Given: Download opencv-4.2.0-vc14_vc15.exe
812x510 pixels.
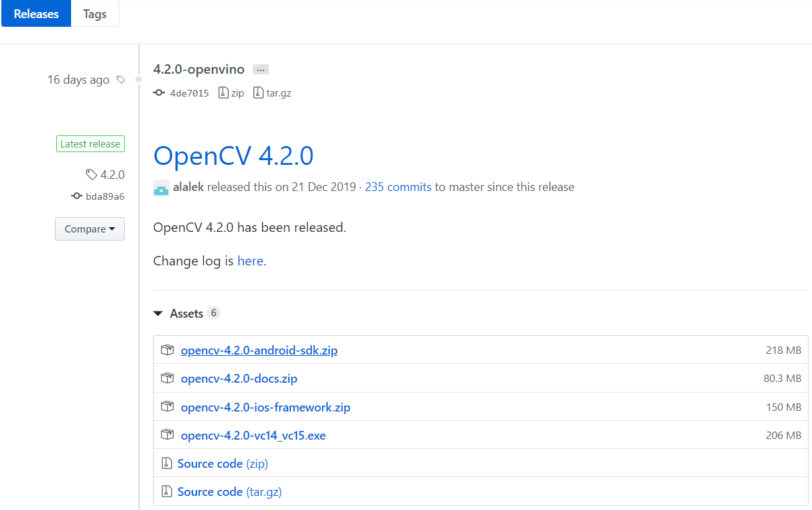Looking at the screenshot, I should (x=253, y=436).
